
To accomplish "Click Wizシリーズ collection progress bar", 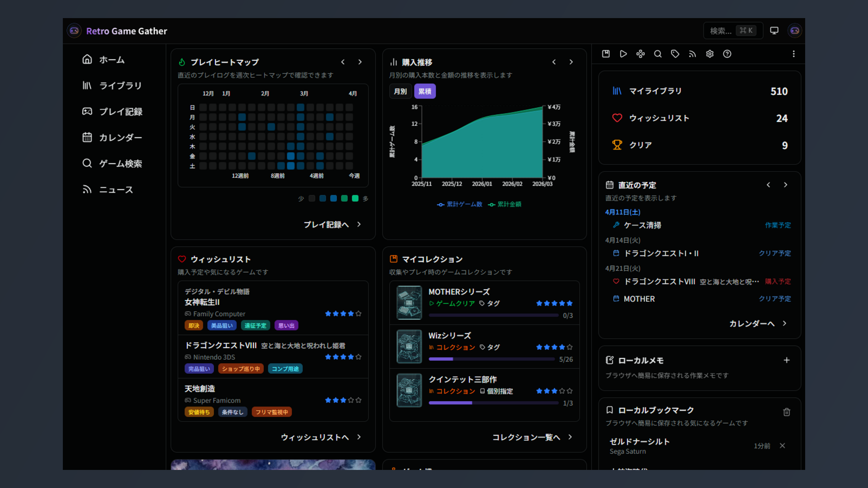I will click(491, 359).
